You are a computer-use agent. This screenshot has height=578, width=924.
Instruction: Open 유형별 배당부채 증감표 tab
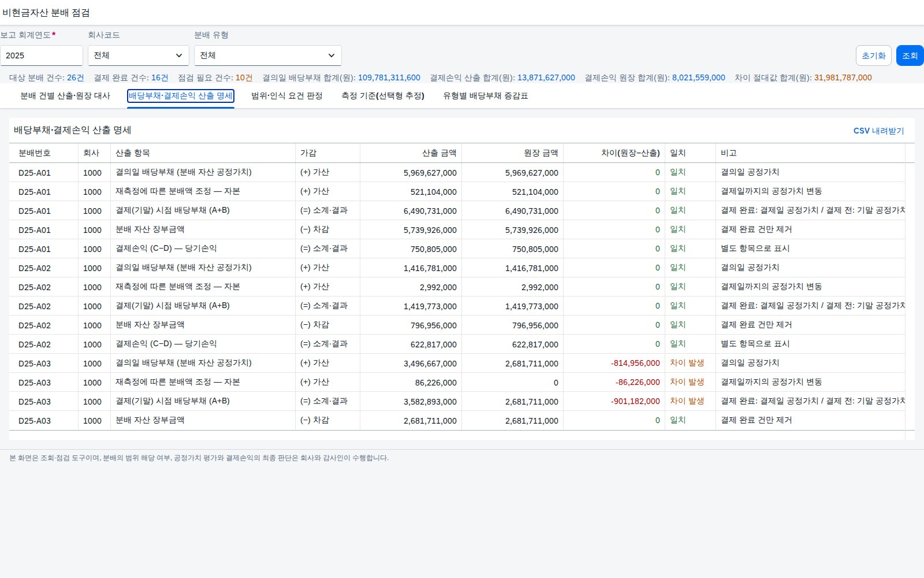tap(486, 96)
